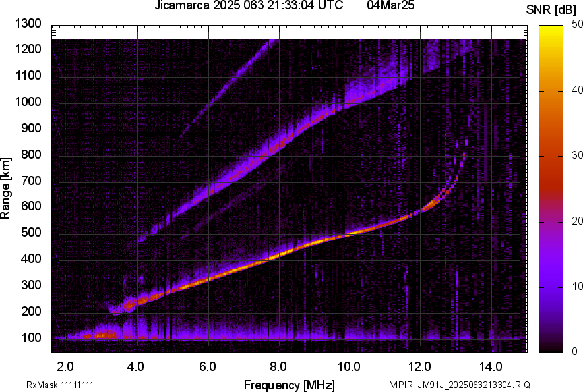
Task: Click the plot title 'Jicamarca 2025 063 21:33:04 UTC'
Action: click(x=249, y=5)
